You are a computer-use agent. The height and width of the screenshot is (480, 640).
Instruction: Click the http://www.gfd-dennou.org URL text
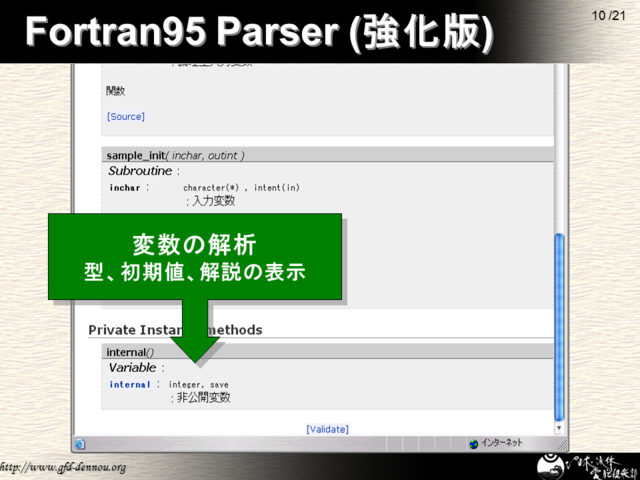tap(63, 468)
